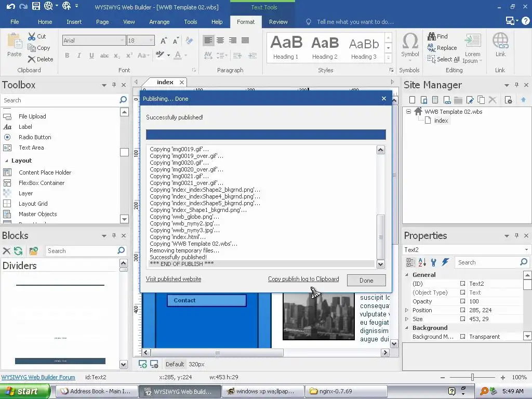The image size is (532, 399).
Task: Switch to the Arrange ribbon tab
Action: coord(159,22)
